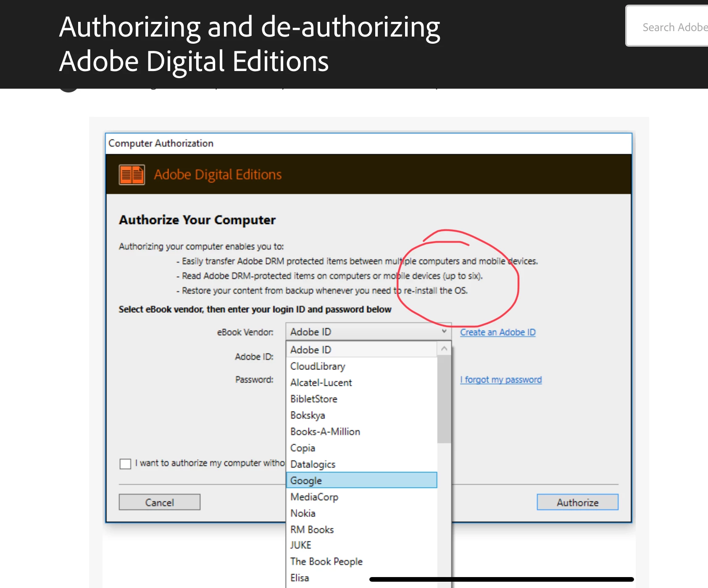Click the Authorize button
Viewport: 708px width, 588px height.
click(x=578, y=502)
